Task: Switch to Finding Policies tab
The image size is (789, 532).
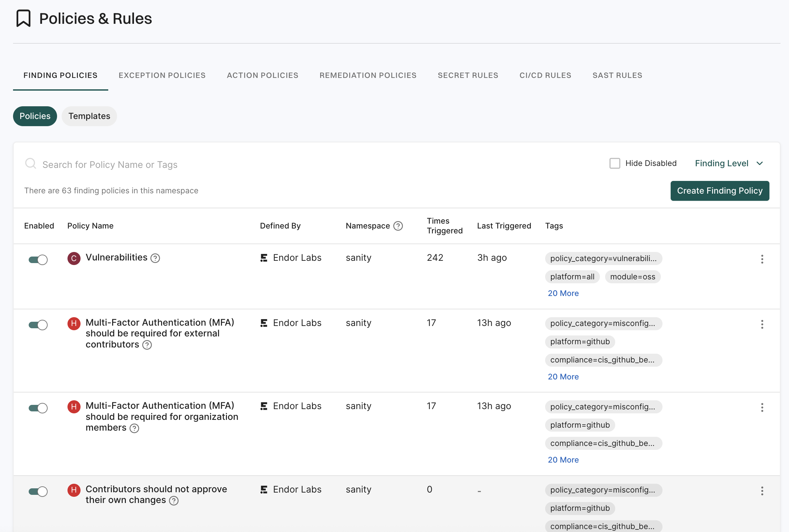Action: [60, 75]
